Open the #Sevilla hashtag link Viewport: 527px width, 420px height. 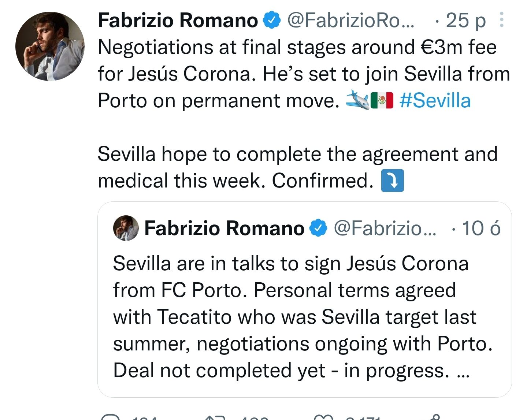435,100
